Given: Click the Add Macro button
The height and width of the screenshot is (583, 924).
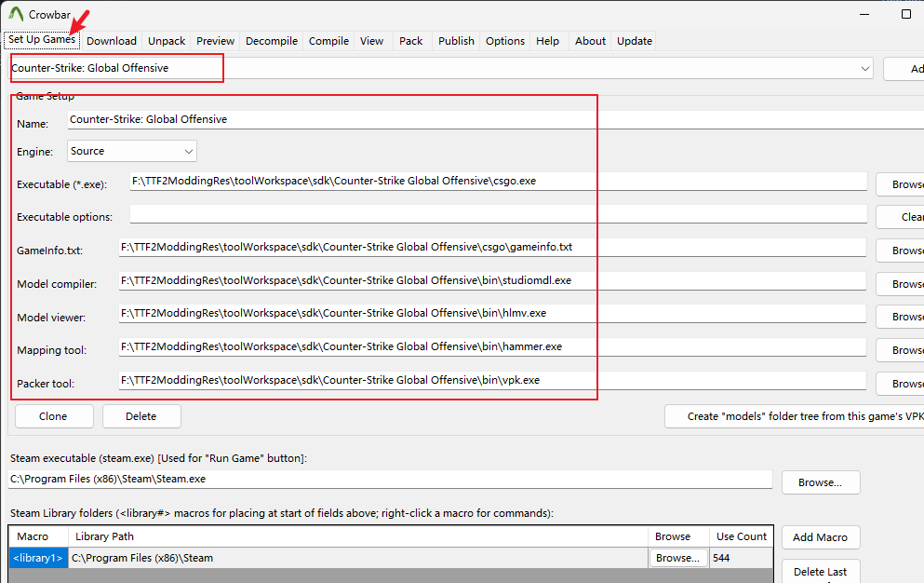Looking at the screenshot, I should [820, 537].
